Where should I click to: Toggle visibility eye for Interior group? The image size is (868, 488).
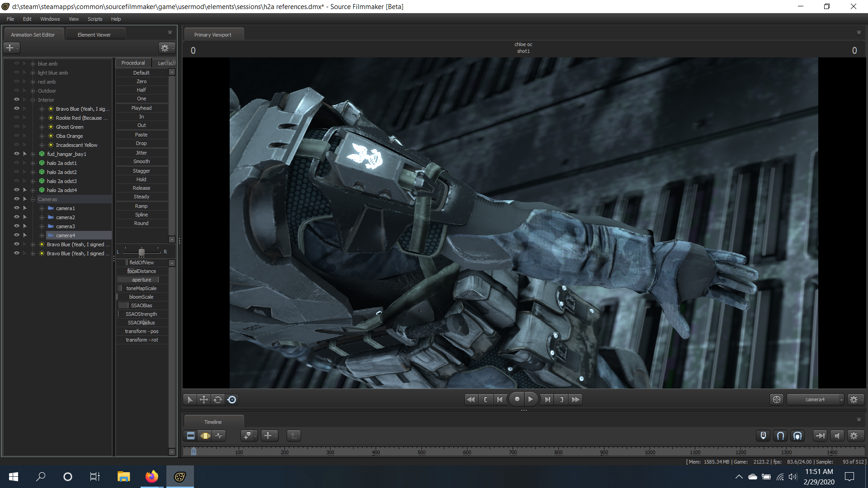click(17, 99)
